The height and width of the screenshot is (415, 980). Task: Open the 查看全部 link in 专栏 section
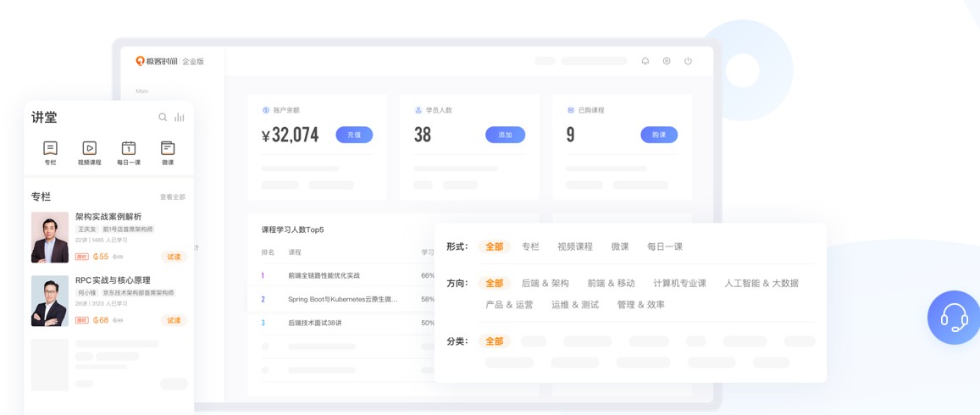173,196
